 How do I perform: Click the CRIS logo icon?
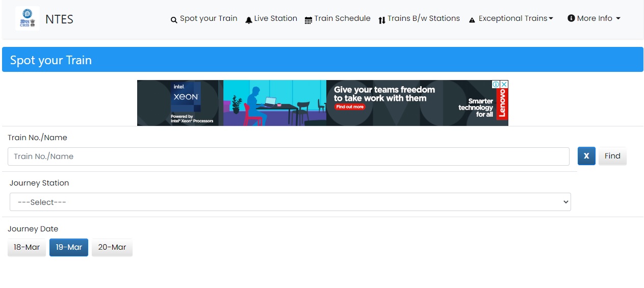[x=28, y=19]
